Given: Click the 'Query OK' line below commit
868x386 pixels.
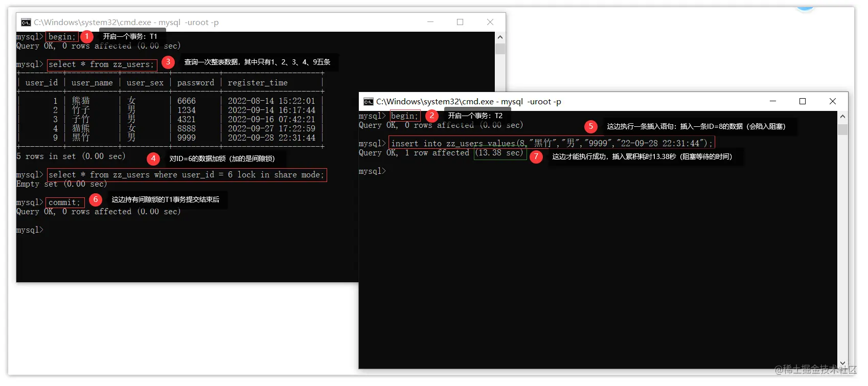Looking at the screenshot, I should [99, 212].
